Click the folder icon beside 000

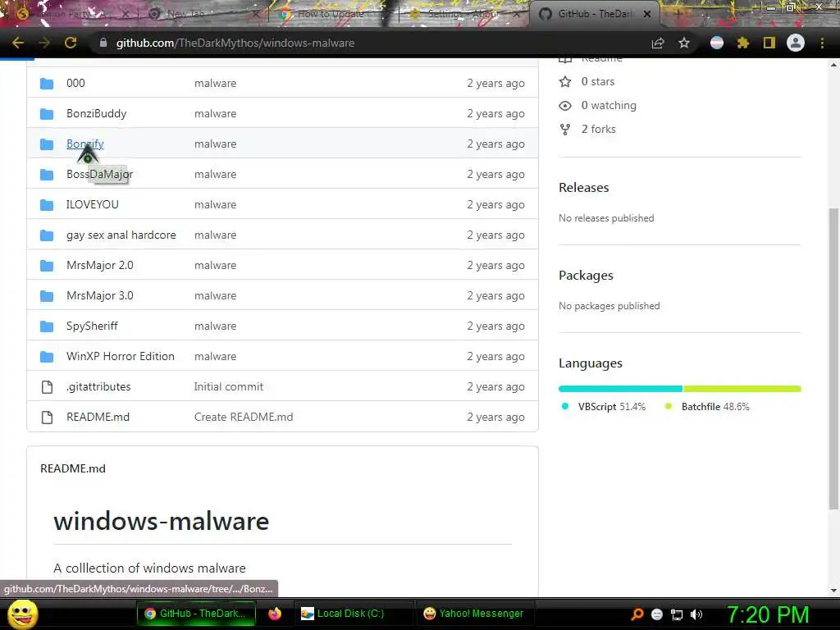[x=47, y=84]
